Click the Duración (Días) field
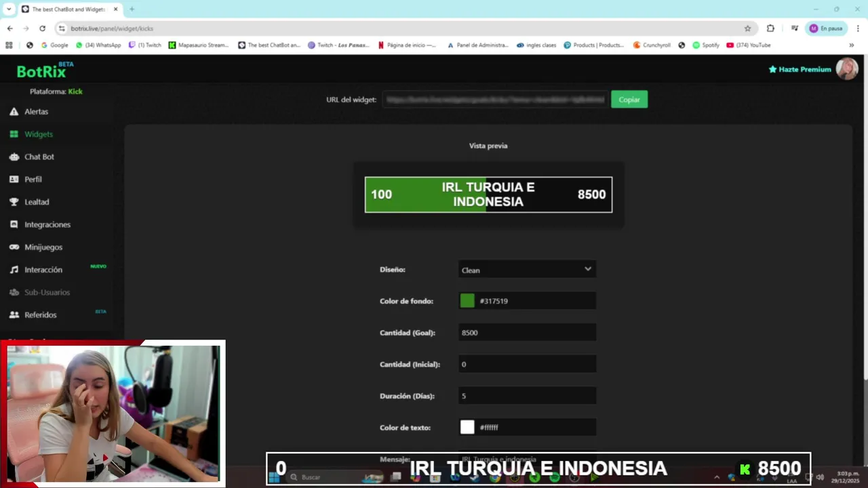Image resolution: width=868 pixels, height=488 pixels. 527,396
